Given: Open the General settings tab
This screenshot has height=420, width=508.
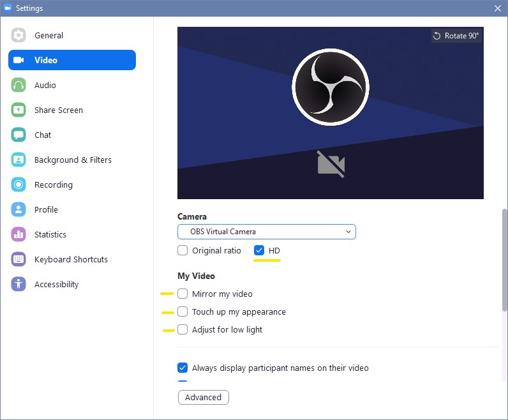Looking at the screenshot, I should 72,35.
